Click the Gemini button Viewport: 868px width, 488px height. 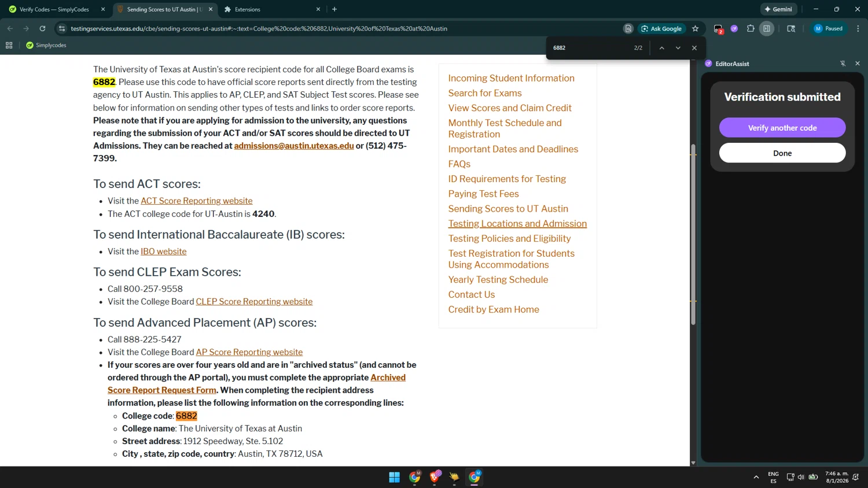[779, 9]
